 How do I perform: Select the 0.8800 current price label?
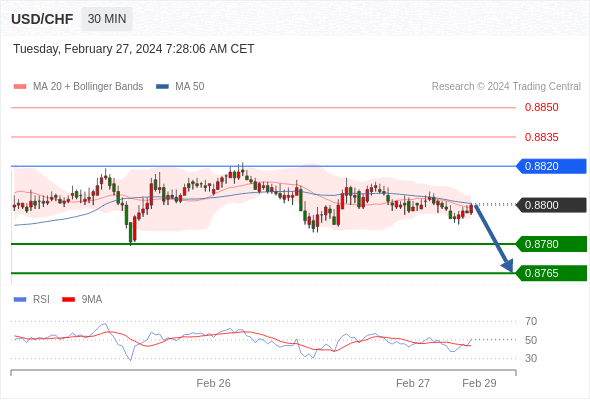point(551,205)
